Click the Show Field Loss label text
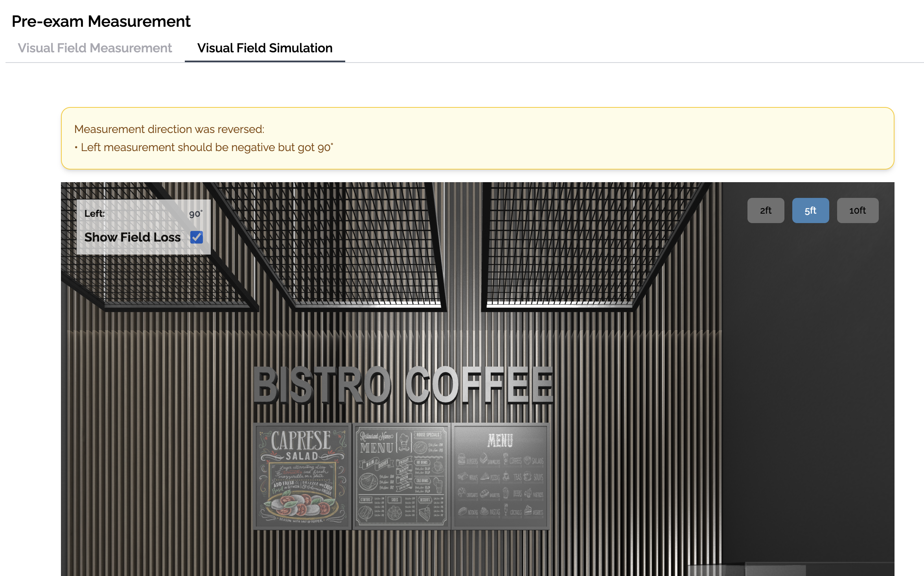 tap(133, 237)
